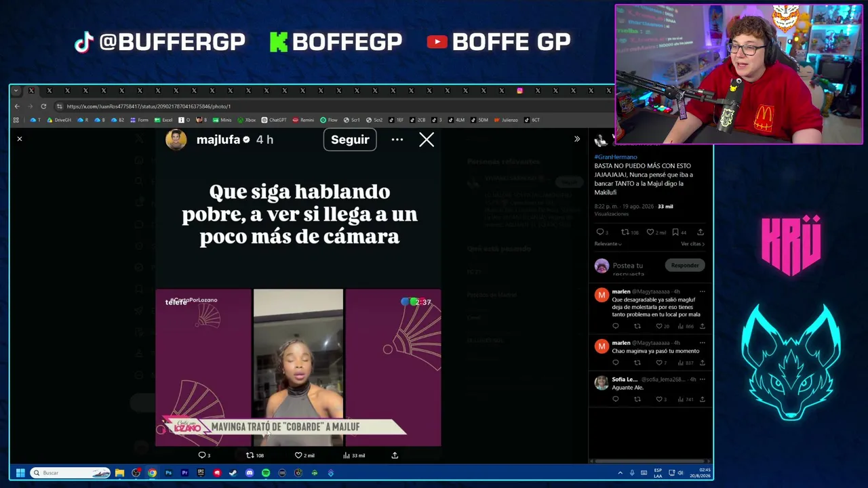Viewport: 868px width, 488px height.
Task: Open the ESP LAA language switcher
Action: 658,474
